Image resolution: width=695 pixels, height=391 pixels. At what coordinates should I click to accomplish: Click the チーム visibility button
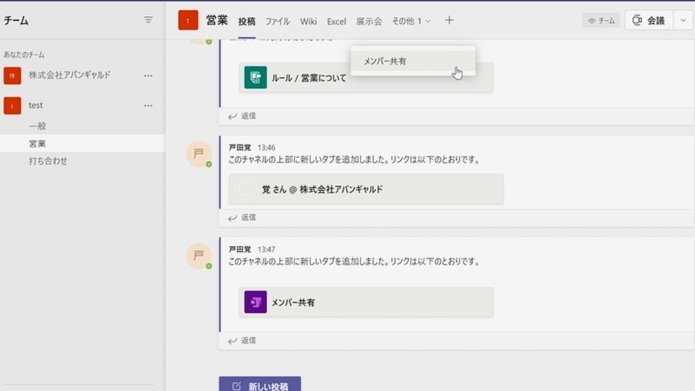[x=601, y=20]
